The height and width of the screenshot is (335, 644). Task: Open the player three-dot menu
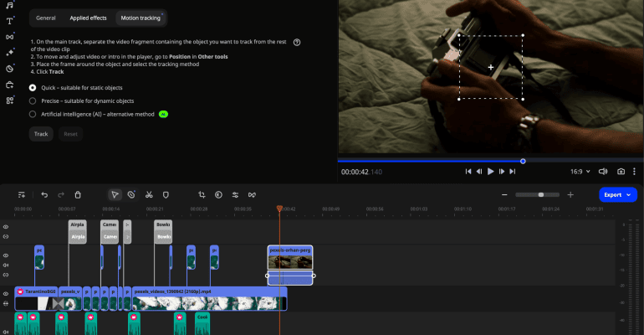tap(634, 172)
